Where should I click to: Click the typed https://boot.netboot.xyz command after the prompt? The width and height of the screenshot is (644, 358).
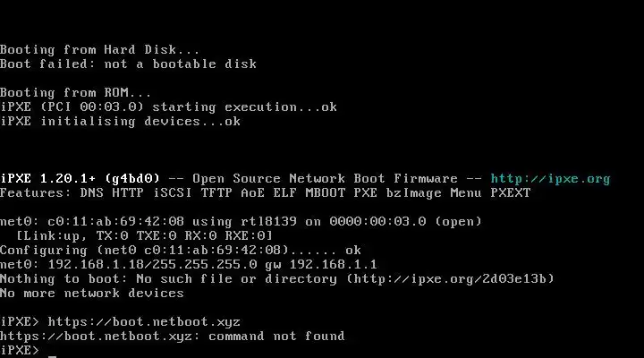[x=144, y=321]
